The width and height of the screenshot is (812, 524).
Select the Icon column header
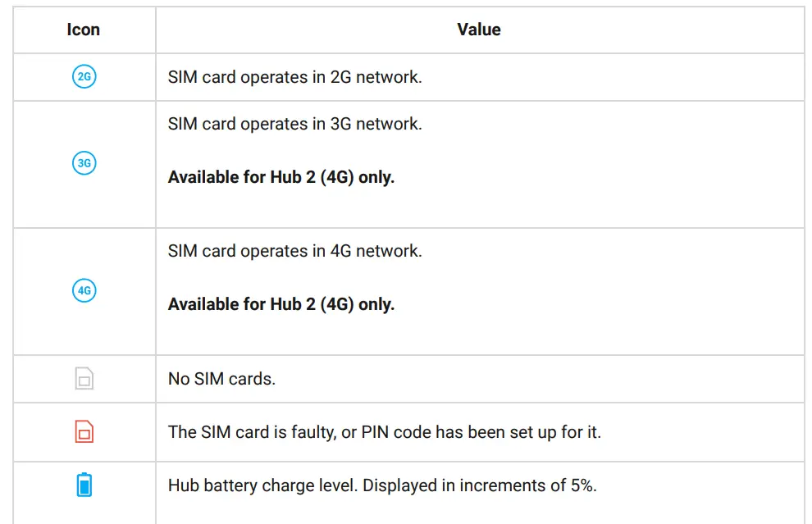pyautogui.click(x=84, y=30)
